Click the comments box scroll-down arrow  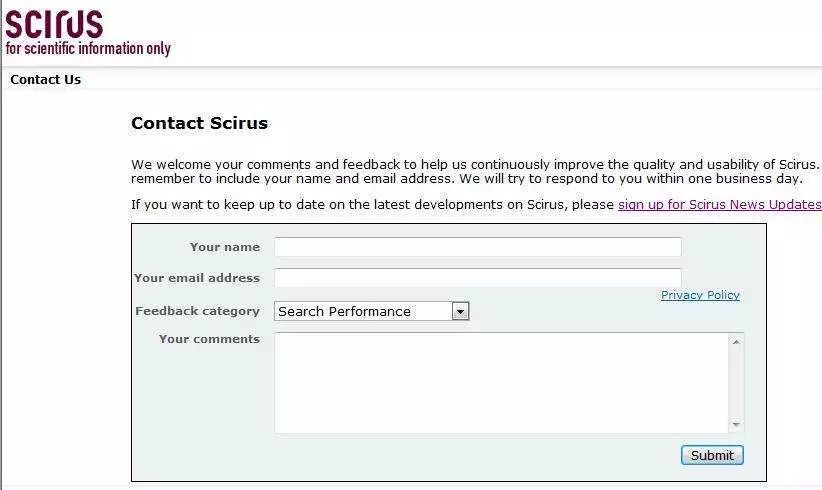point(737,424)
